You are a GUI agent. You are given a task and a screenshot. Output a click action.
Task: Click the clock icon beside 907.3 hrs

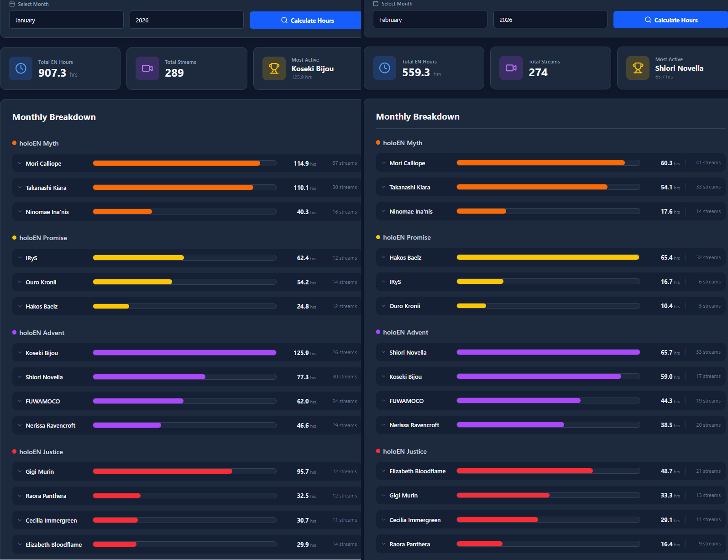[x=21, y=68]
